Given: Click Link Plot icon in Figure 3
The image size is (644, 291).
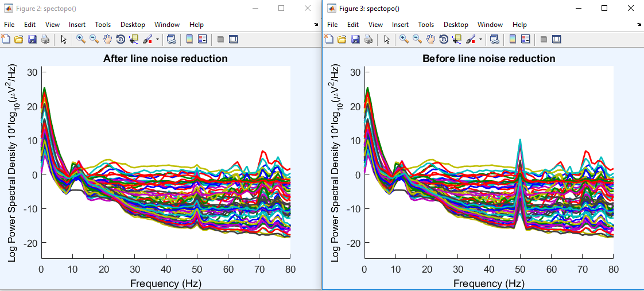Looking at the screenshot, I should click(494, 39).
